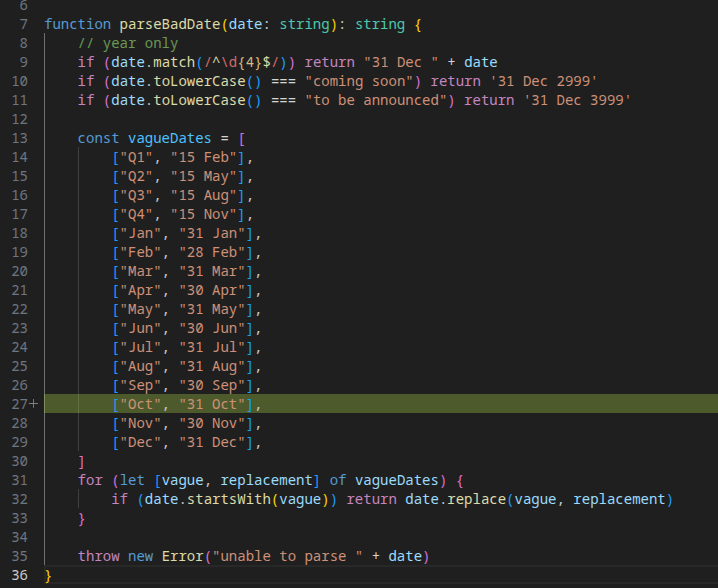Image resolution: width=718 pixels, height=588 pixels.
Task: Click line number 36 in gutter
Action: click(x=19, y=575)
